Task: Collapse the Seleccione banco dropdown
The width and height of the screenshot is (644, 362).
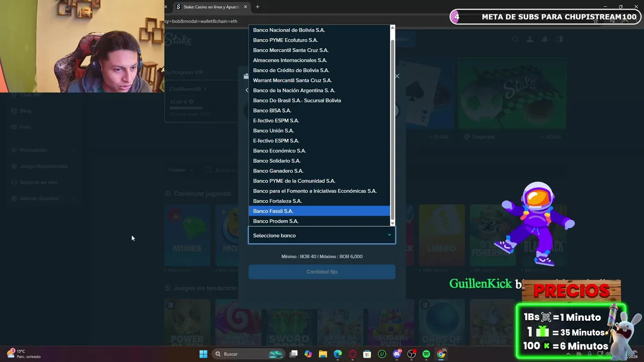Action: 322,235
